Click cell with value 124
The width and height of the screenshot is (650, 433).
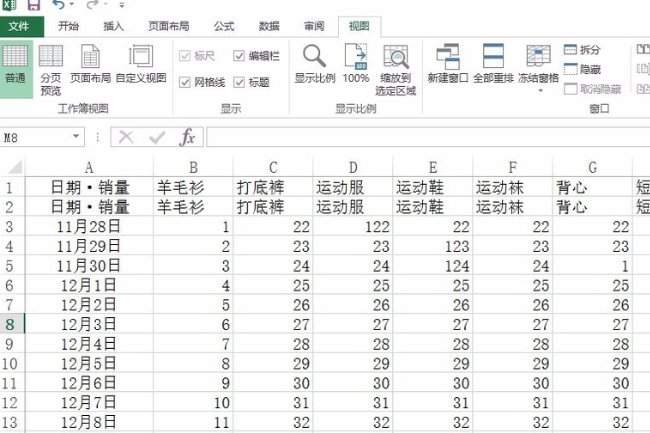[433, 266]
